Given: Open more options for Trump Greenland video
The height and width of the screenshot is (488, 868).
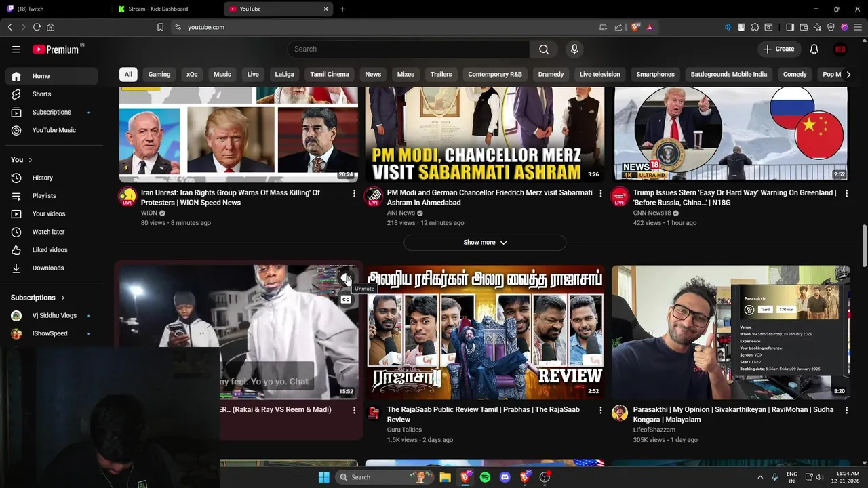Looking at the screenshot, I should point(846,193).
